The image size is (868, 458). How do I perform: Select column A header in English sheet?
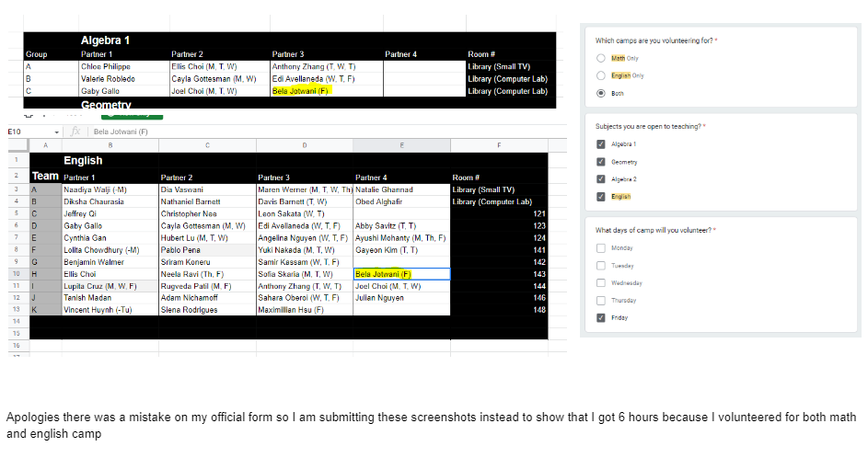[45, 145]
